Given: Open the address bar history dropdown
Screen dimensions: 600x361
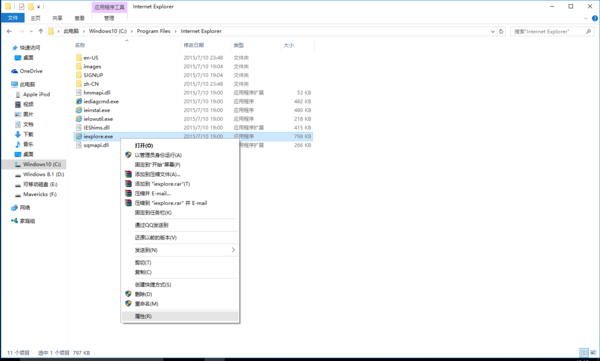Looking at the screenshot, I should 492,31.
